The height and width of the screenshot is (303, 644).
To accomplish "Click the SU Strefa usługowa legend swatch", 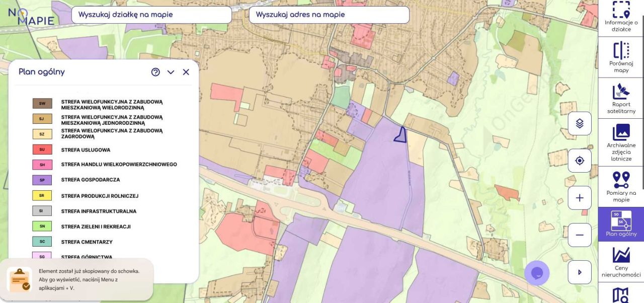I will click(x=42, y=149).
